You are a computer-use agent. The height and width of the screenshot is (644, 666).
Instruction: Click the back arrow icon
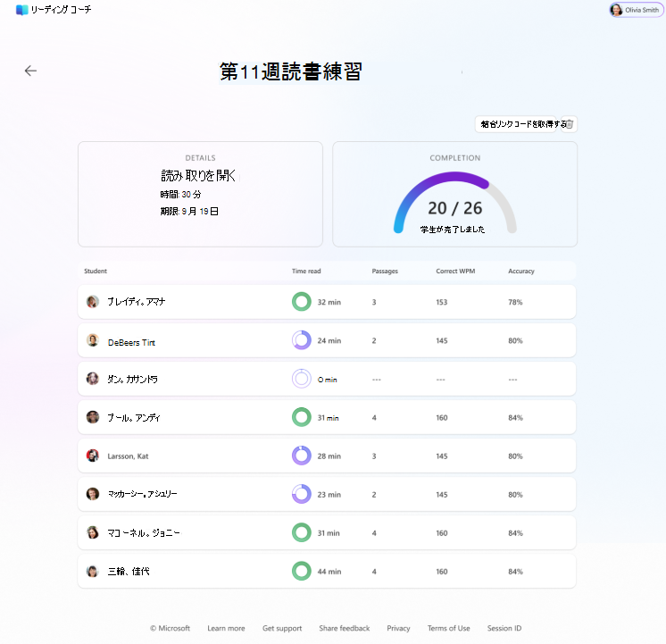[x=30, y=71]
